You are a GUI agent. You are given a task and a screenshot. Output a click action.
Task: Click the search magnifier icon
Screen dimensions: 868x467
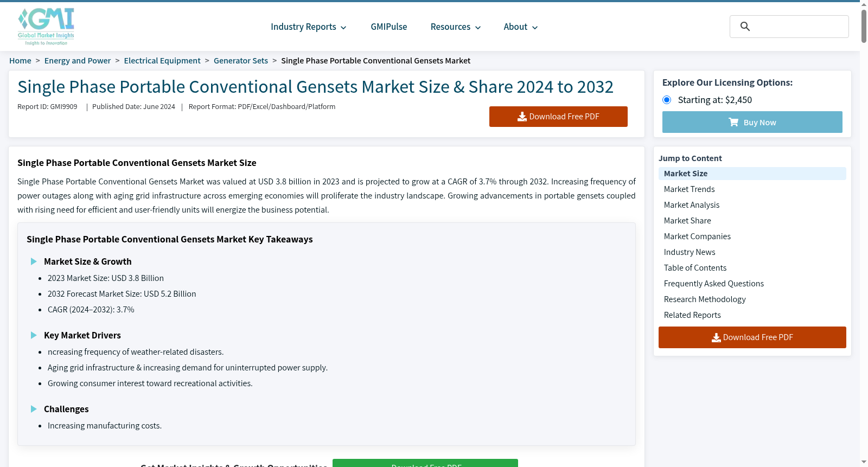click(745, 27)
